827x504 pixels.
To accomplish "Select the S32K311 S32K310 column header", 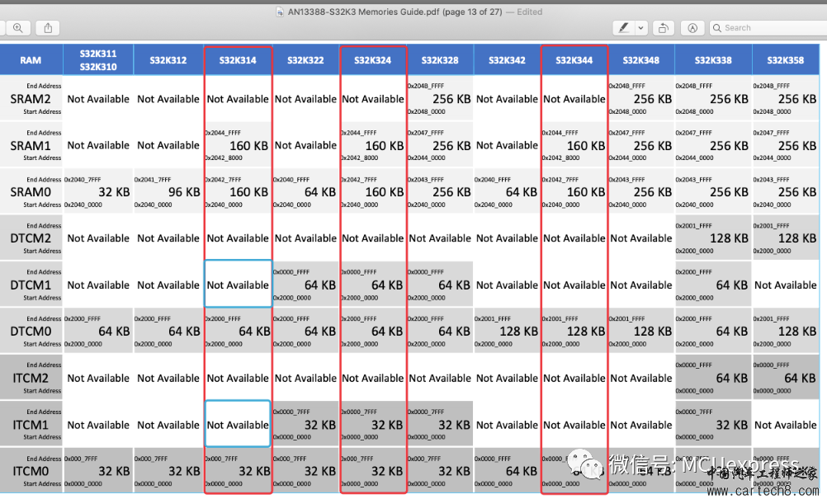I will 98,60.
